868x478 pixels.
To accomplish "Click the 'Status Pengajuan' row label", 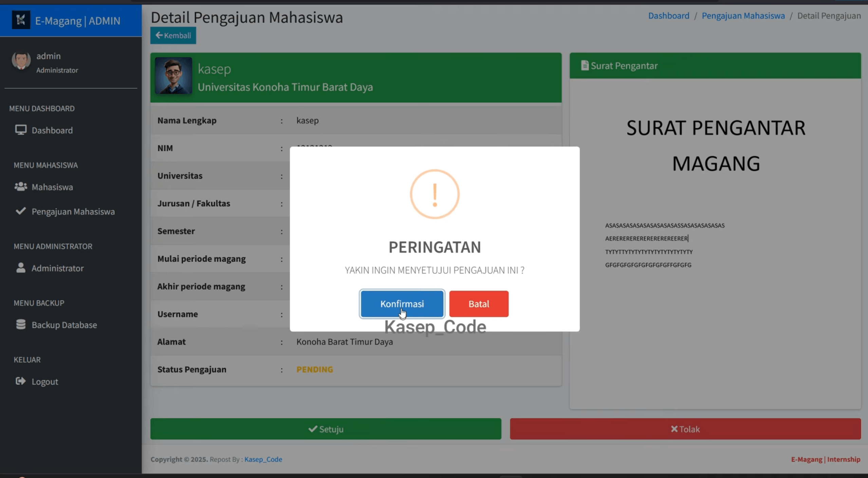I will (x=192, y=369).
